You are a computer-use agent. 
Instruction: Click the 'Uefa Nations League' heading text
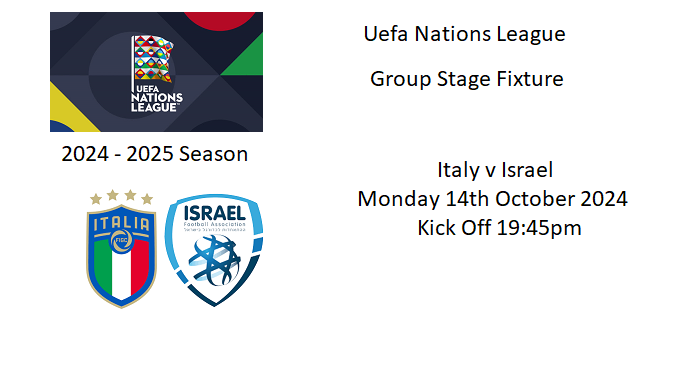click(464, 34)
